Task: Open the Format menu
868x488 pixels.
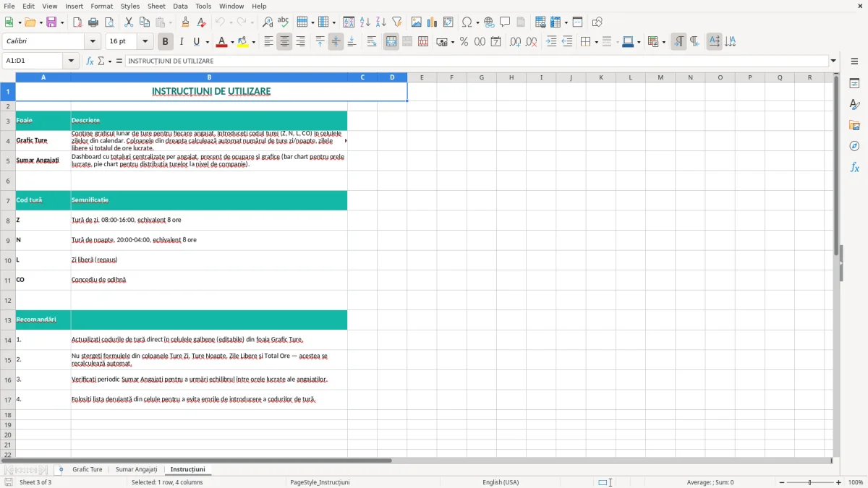Action: click(102, 6)
